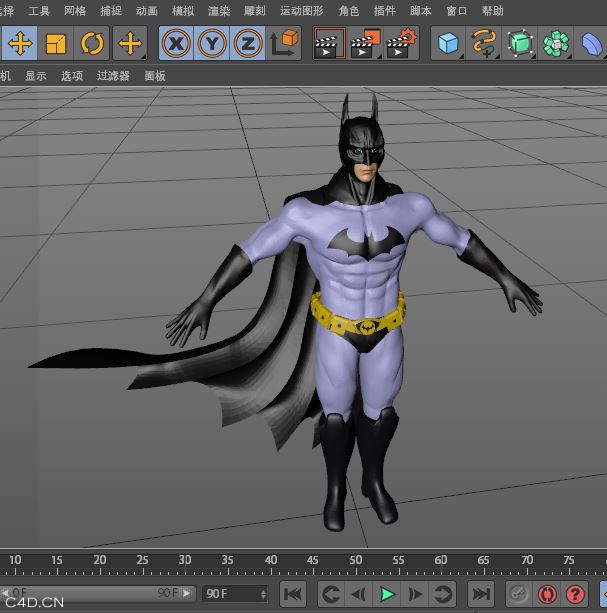Open the 帮助 menu
607x613 pixels.
click(492, 11)
